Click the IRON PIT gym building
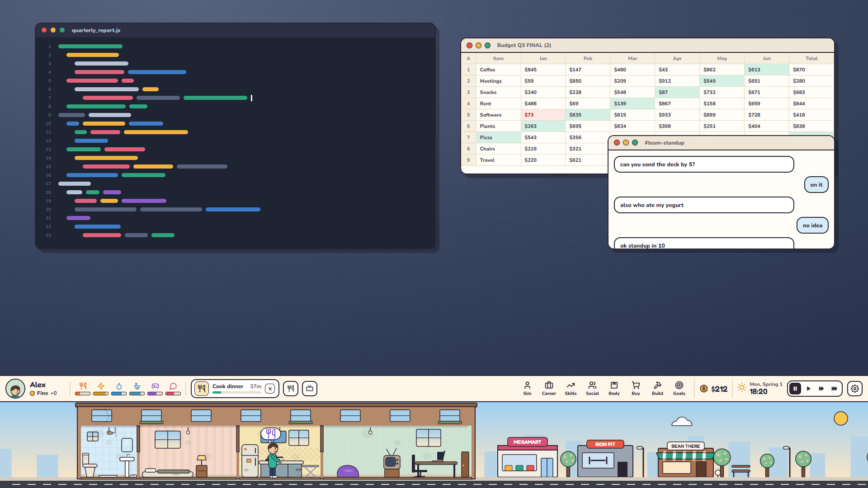The height and width of the screenshot is (488, 868). point(605,459)
